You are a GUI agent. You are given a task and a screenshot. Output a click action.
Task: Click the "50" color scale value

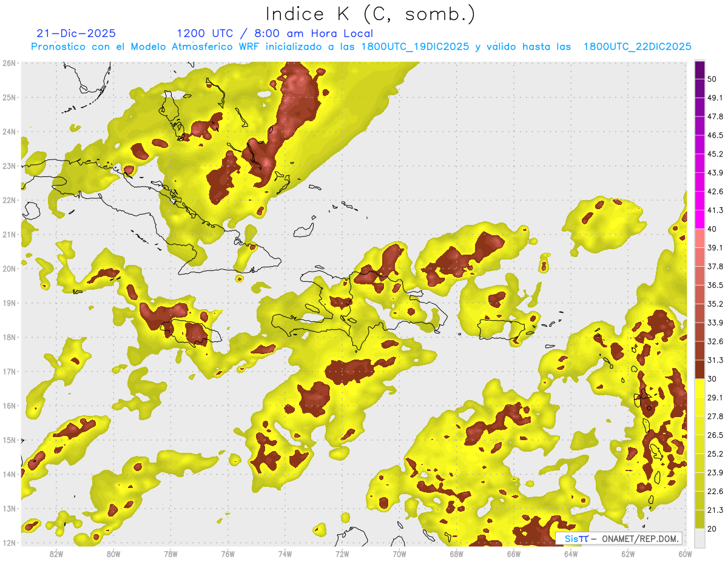point(712,79)
